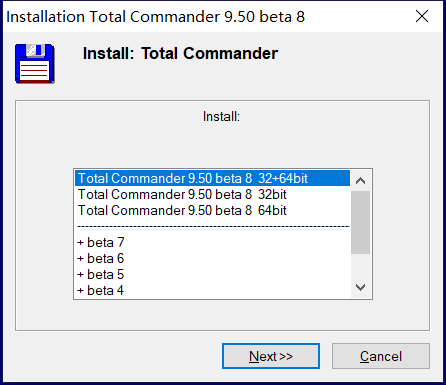Screen dimensions: 446x385
Task: Click the Total Commander floppy disk icon
Action: (x=35, y=64)
